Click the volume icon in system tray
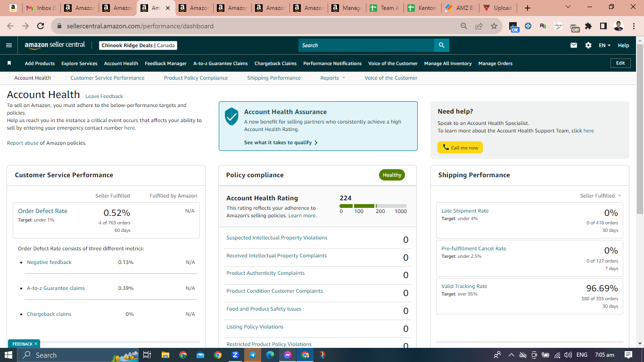Image resolution: width=644 pixels, height=362 pixels. [568, 355]
